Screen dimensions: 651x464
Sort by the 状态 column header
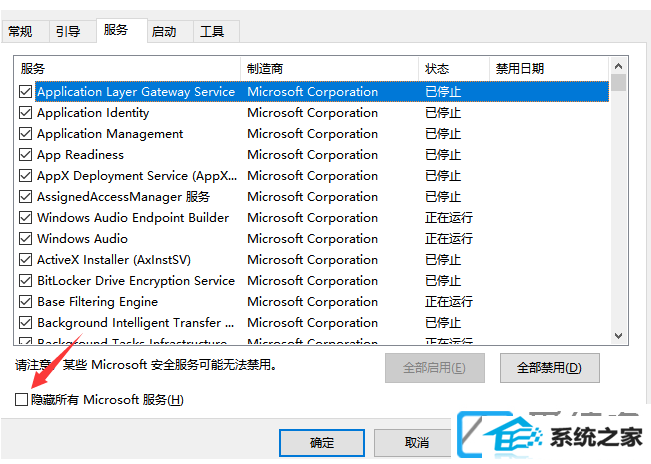(454, 68)
